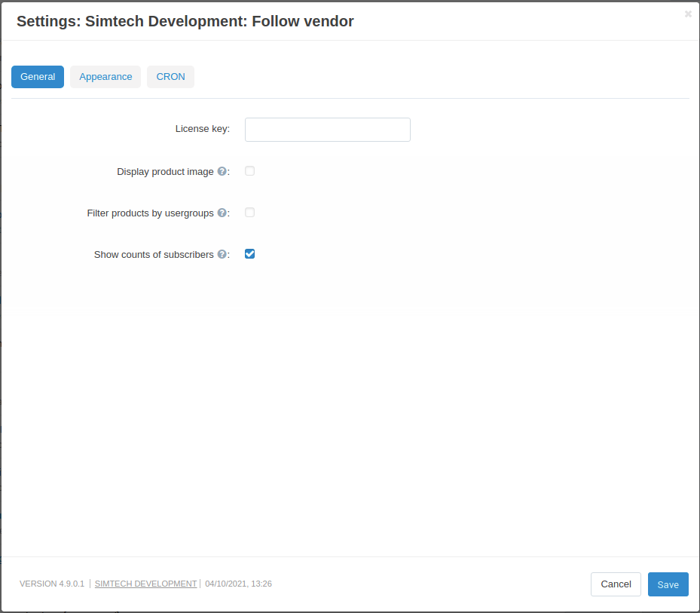Select the date 04/10/2021, 13:26 text
This screenshot has width=700, height=613.
pos(238,584)
